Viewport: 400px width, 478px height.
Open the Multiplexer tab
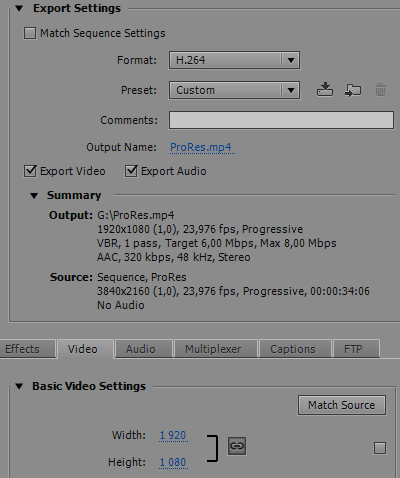tap(216, 349)
